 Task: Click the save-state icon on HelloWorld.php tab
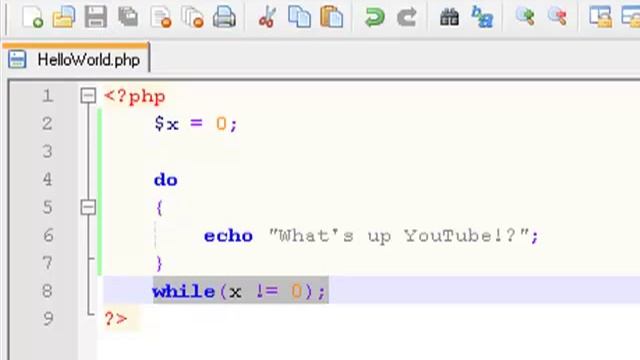point(17,60)
